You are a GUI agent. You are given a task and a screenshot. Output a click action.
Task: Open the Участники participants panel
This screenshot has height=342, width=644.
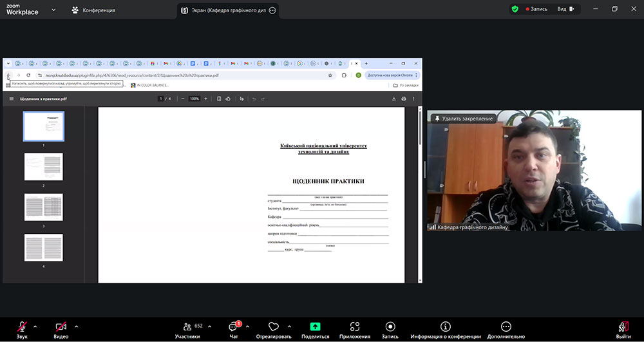coord(187,328)
